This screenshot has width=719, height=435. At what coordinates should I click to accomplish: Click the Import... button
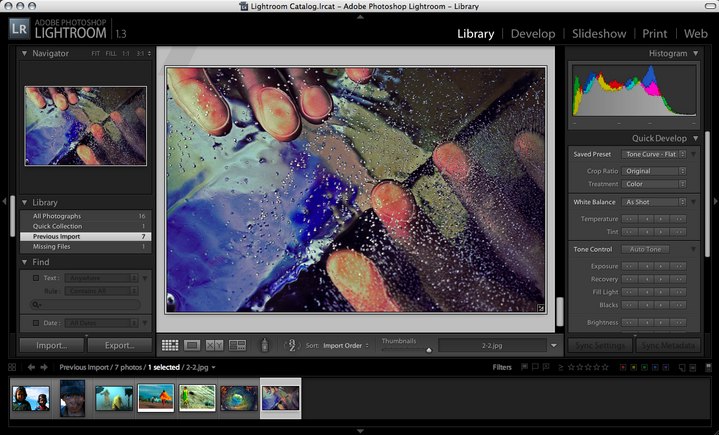click(51, 345)
